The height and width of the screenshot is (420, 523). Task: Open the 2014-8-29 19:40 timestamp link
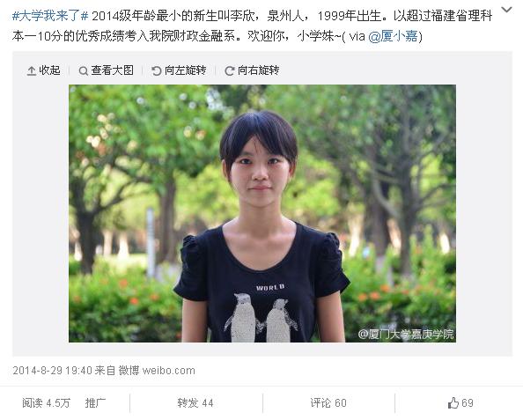[x=52, y=371]
